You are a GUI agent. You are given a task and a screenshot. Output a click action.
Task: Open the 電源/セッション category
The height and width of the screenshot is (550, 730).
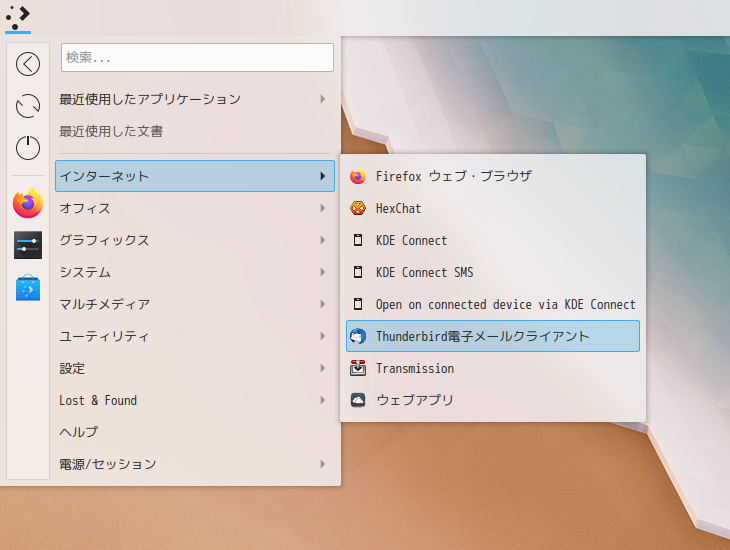(195, 464)
